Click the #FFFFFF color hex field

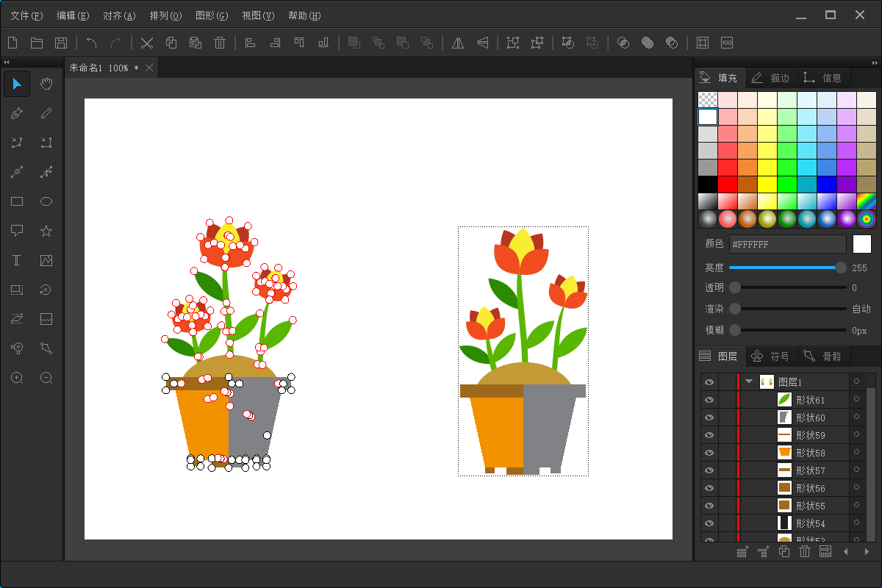(x=788, y=244)
